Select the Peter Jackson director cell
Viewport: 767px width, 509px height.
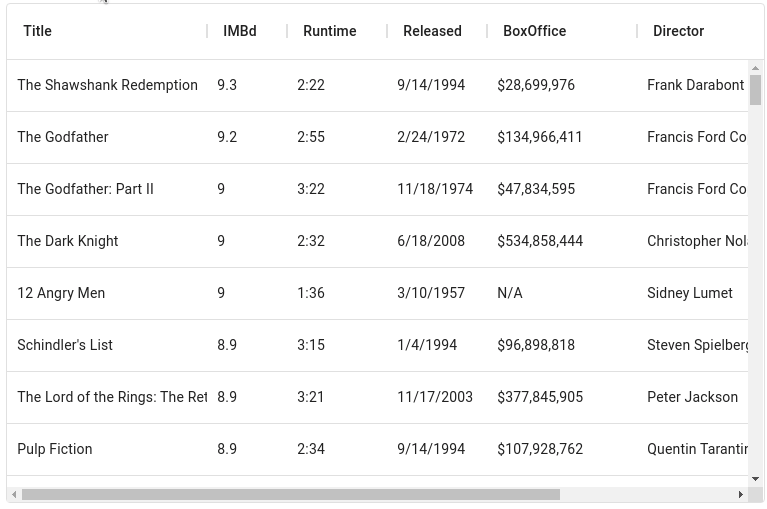(692, 397)
